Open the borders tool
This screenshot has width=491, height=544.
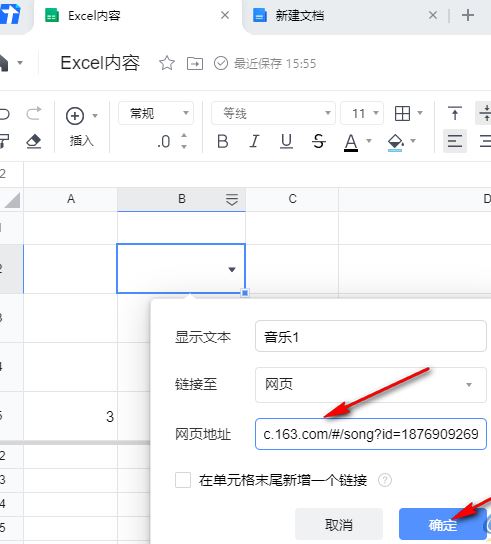point(403,113)
